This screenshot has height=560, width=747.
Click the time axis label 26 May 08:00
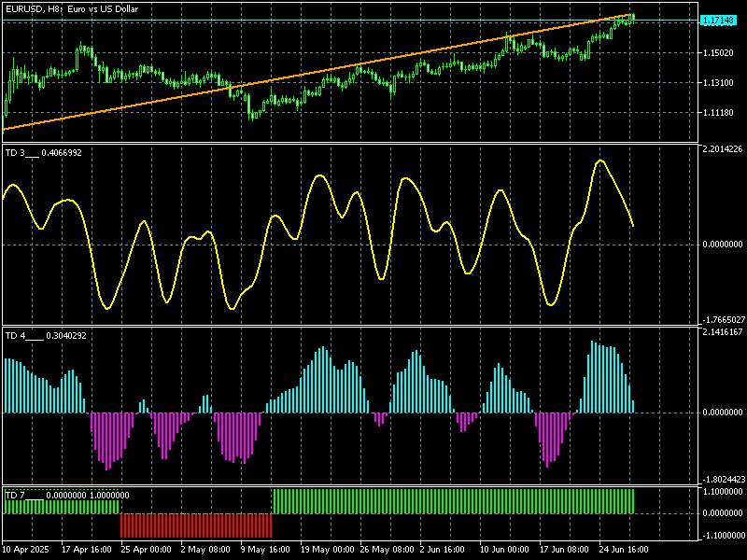pyautogui.click(x=387, y=550)
